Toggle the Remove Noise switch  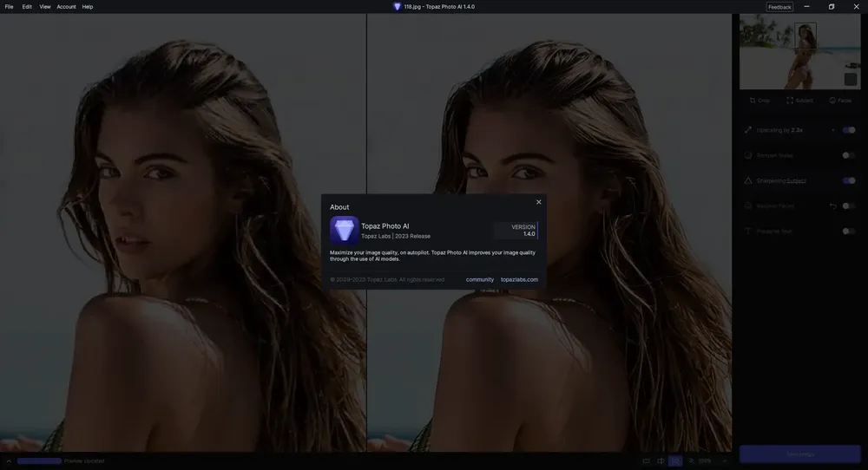click(849, 155)
